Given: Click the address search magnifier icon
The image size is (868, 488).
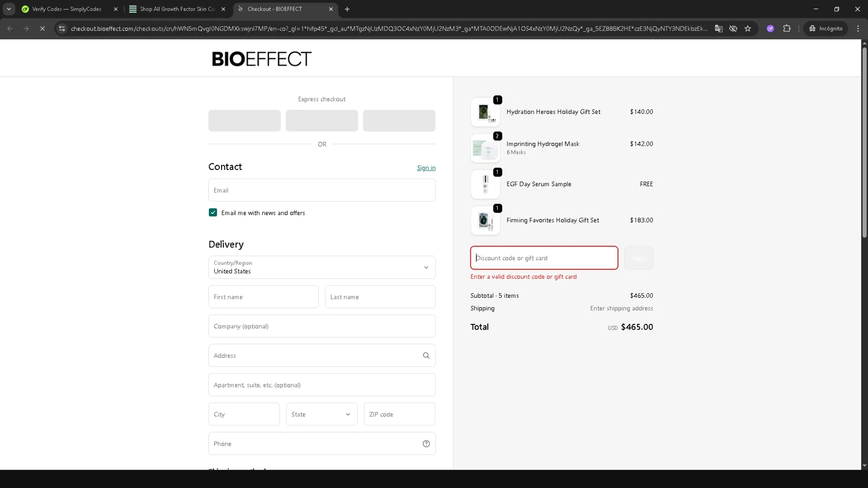Looking at the screenshot, I should pyautogui.click(x=426, y=356).
